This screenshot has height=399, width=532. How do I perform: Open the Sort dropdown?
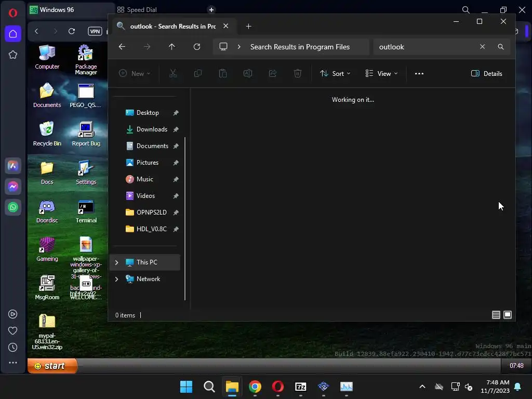[x=335, y=73]
